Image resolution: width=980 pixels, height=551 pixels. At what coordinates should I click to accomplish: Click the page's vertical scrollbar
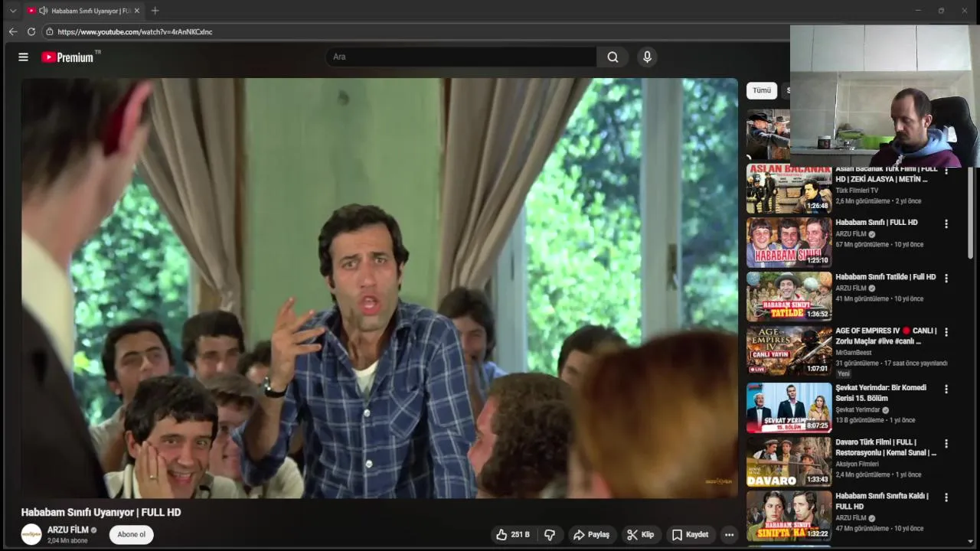971,214
